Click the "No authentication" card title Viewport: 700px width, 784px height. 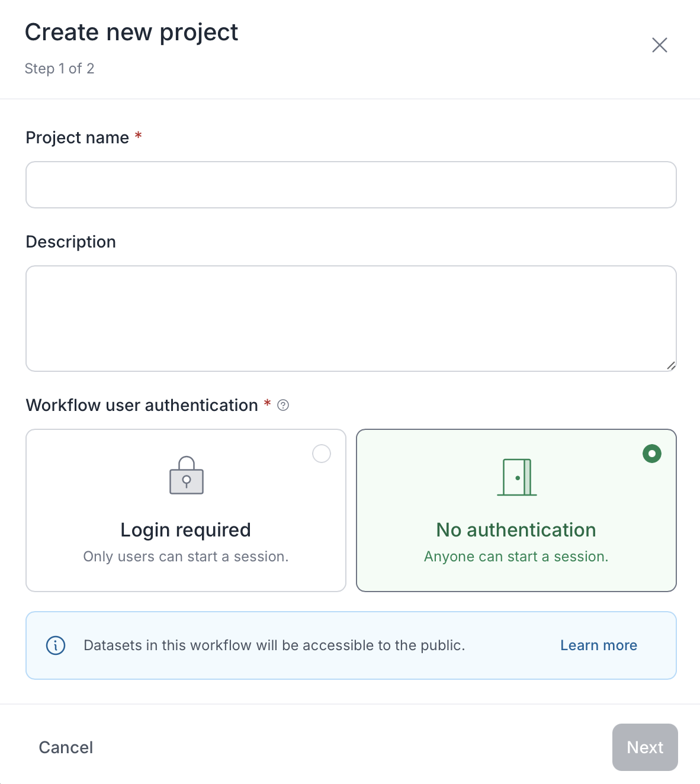point(516,530)
